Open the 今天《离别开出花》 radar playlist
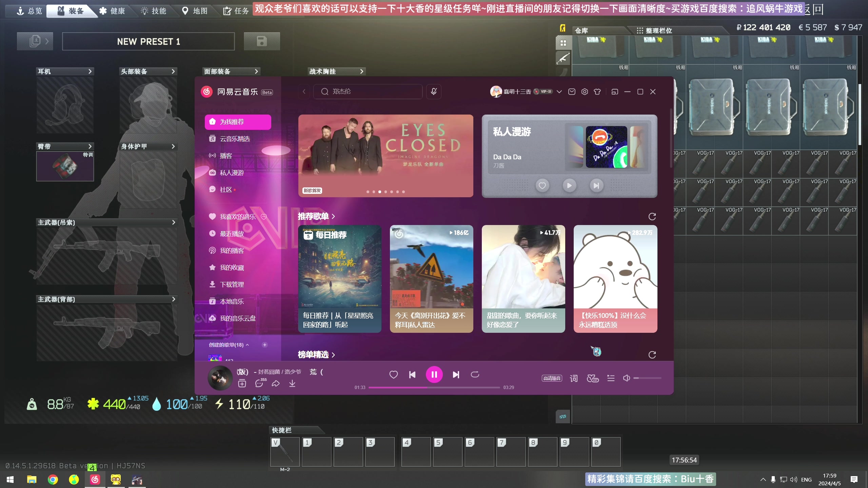 click(x=432, y=279)
